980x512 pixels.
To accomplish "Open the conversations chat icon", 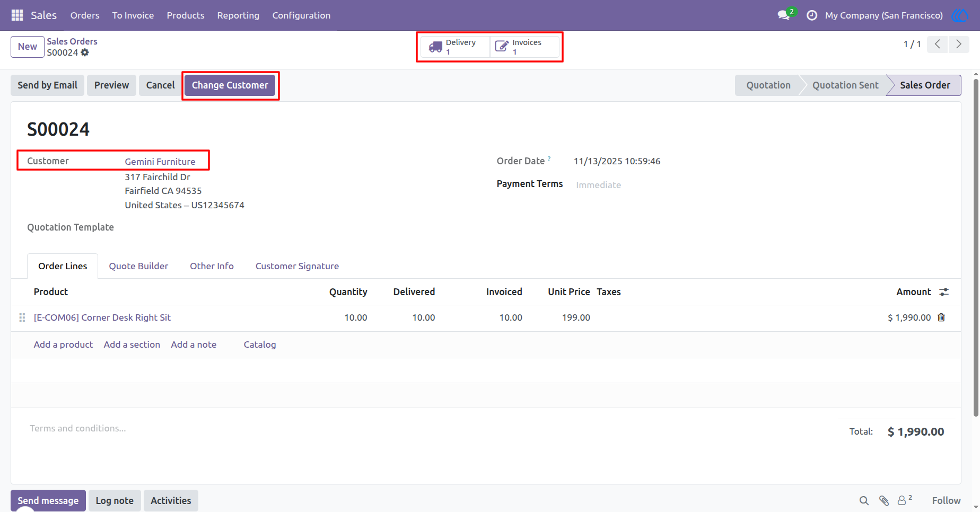I will [784, 15].
